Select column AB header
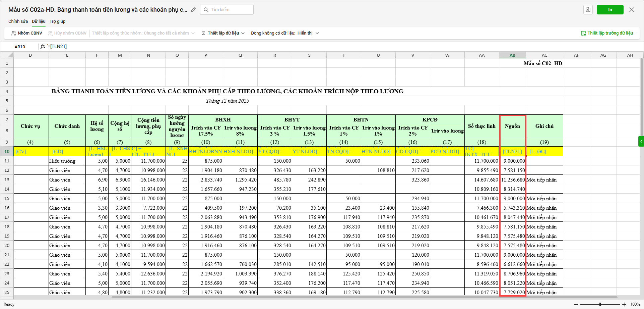This screenshot has height=309, width=644. coord(512,55)
